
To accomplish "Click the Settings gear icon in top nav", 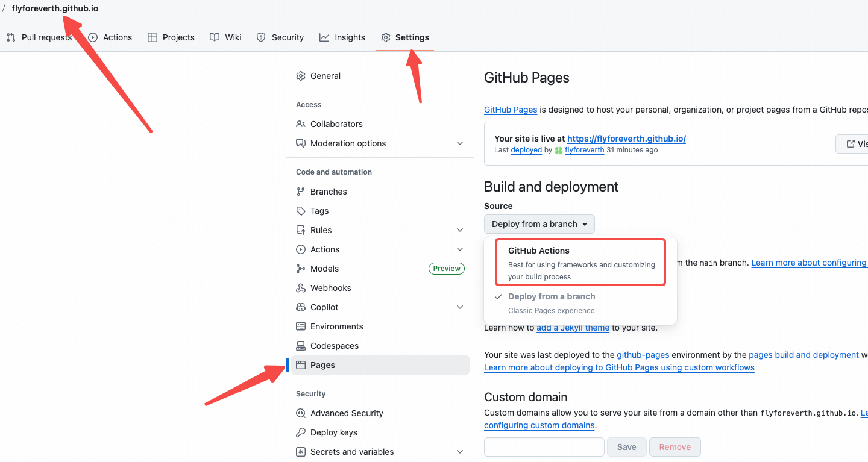I will coord(386,37).
